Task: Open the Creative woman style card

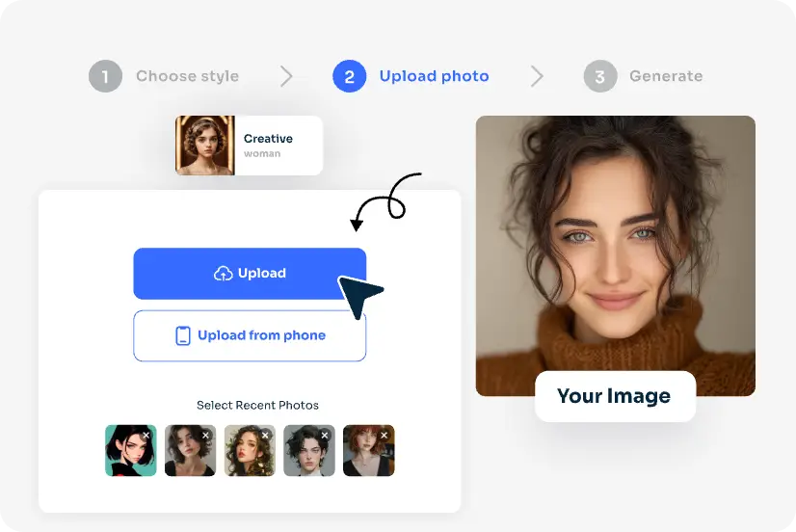Action: [x=249, y=146]
